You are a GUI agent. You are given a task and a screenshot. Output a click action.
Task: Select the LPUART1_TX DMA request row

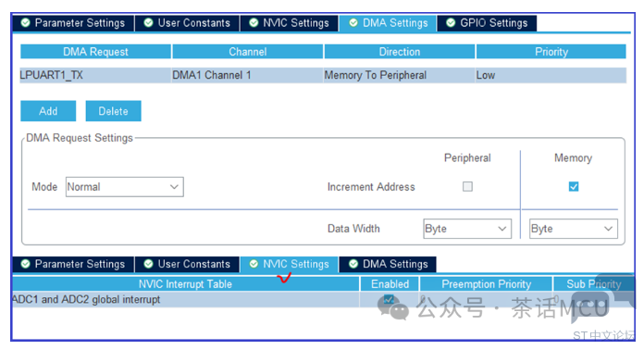point(323,75)
